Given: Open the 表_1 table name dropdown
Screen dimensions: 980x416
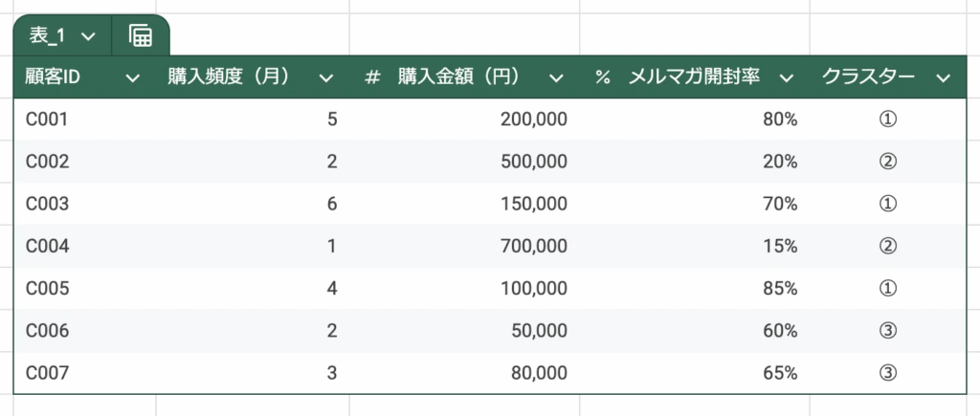Looking at the screenshot, I should coord(89,36).
